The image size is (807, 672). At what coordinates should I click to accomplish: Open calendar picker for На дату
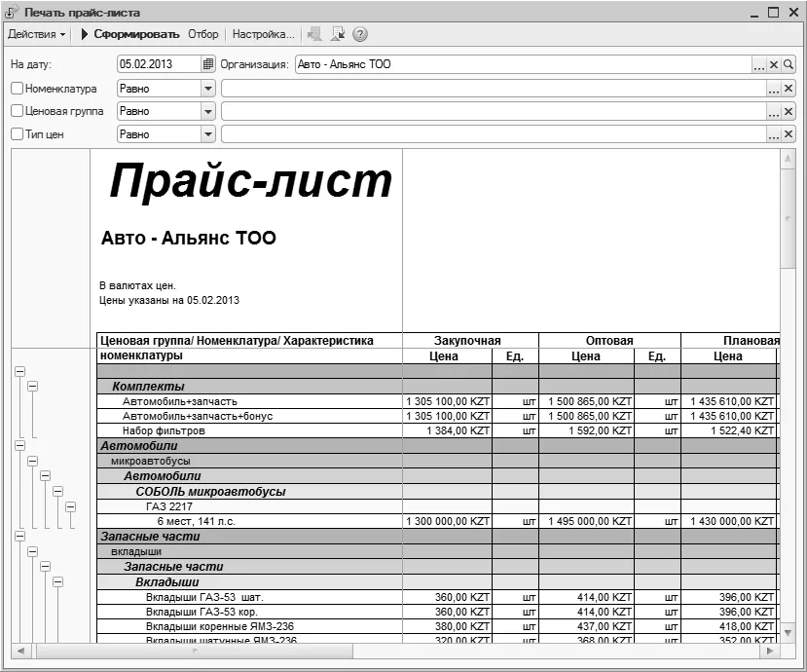(208, 64)
